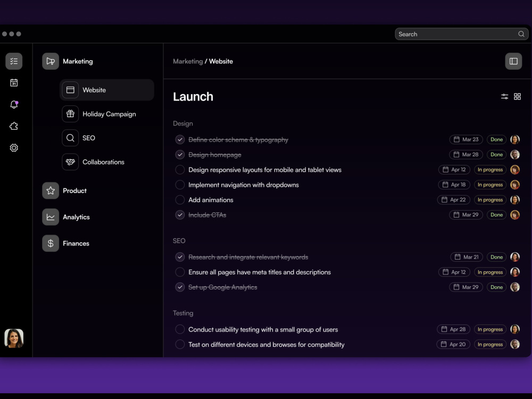Screen dimensions: 532x399
Task: Check Conduct usability testing task
Action: 180,329
